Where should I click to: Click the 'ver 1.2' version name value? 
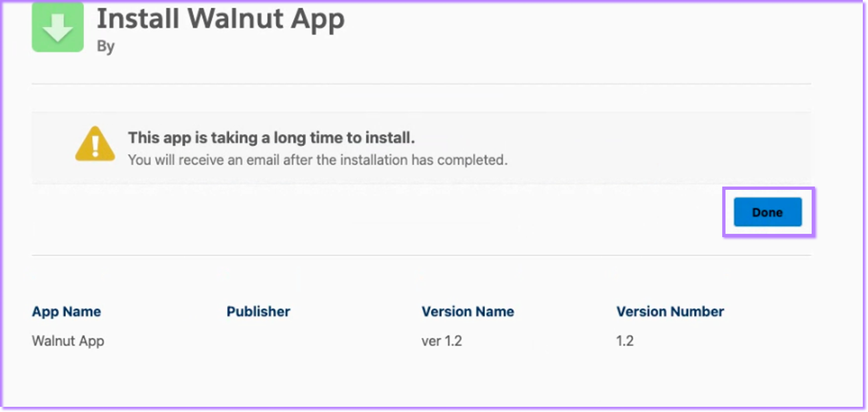pos(442,341)
